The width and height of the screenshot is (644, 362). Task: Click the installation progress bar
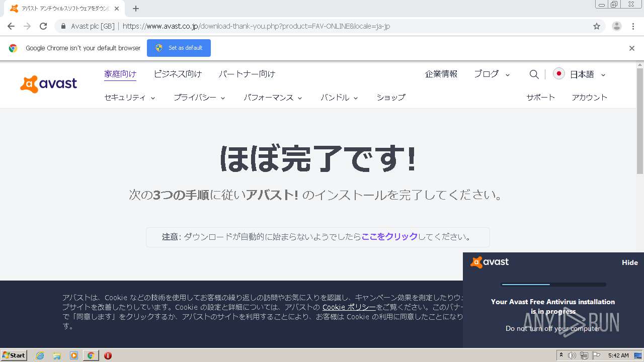(x=553, y=285)
